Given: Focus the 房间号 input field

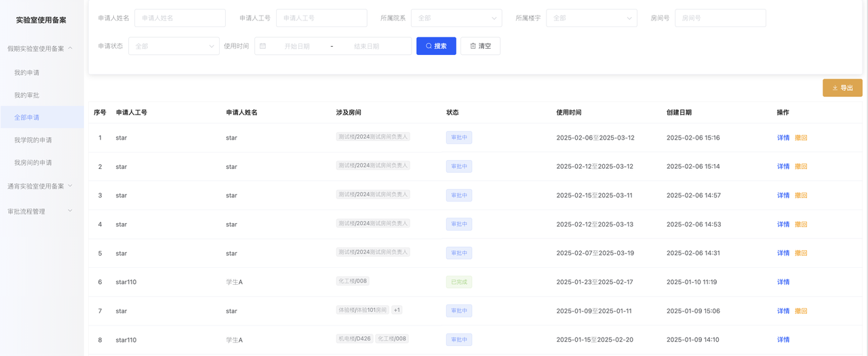Looking at the screenshot, I should pyautogui.click(x=720, y=18).
